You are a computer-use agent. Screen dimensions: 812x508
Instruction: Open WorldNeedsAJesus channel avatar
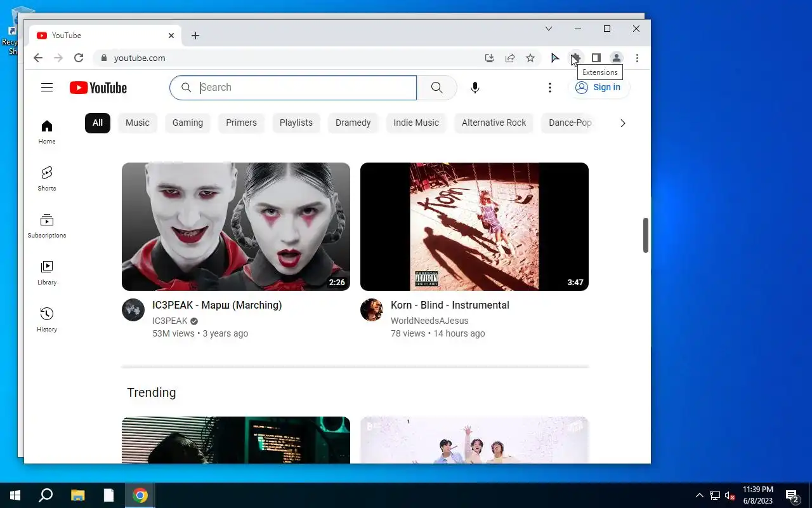[x=372, y=310]
